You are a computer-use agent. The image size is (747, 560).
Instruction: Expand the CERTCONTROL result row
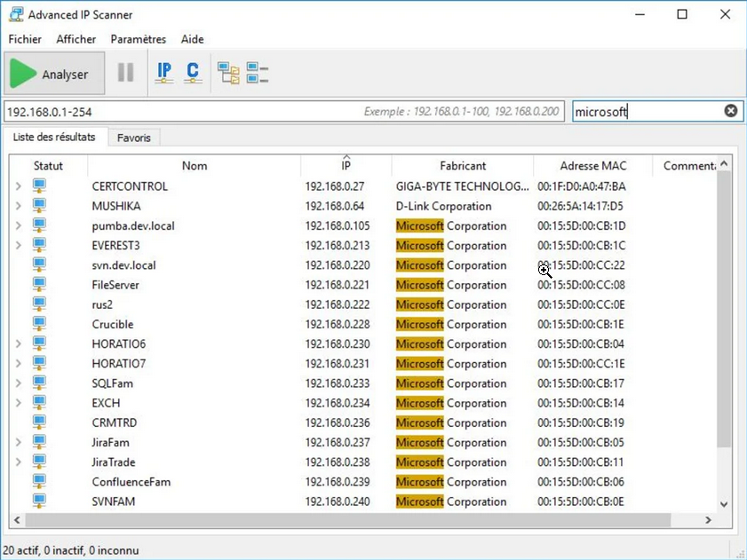18,186
